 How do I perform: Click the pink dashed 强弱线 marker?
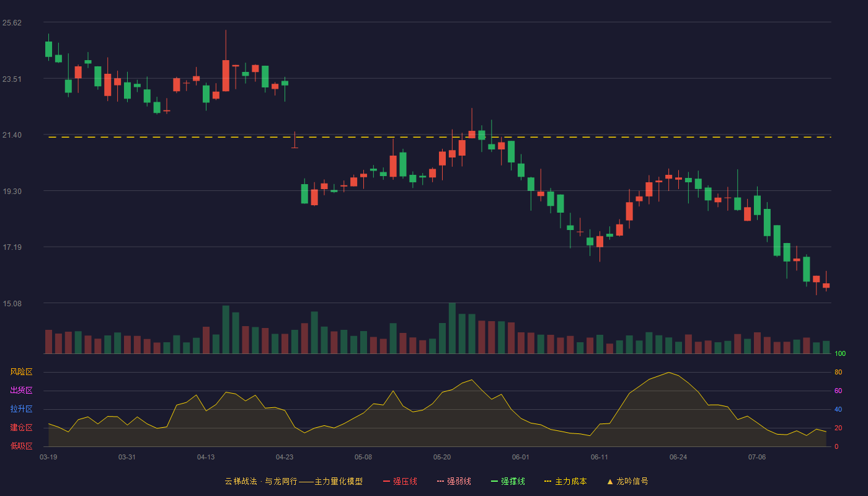(x=440, y=481)
